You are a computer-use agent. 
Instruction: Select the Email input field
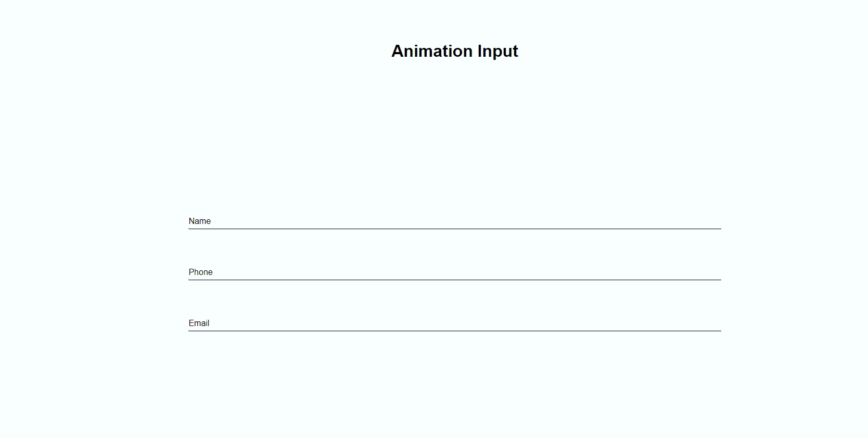454,323
